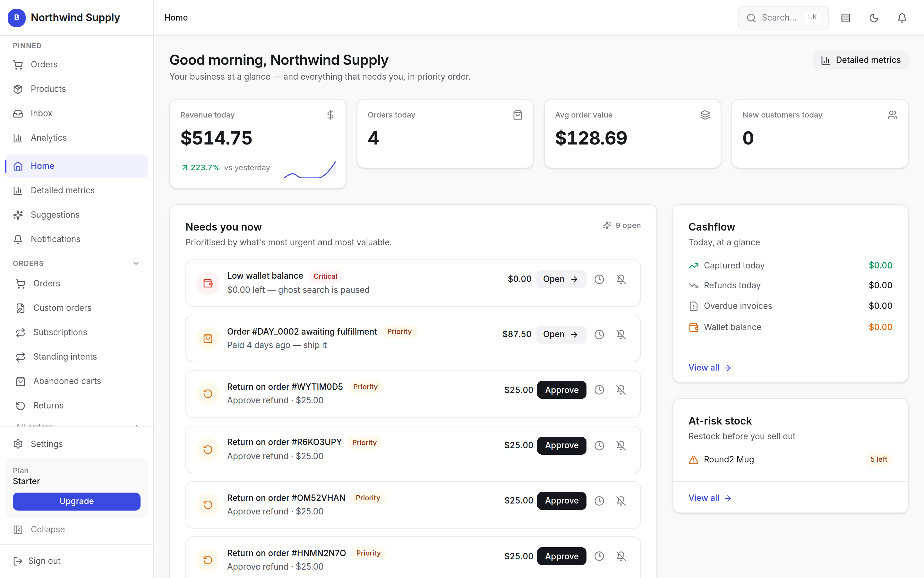The height and width of the screenshot is (578, 924).
Task: Open pinned Orders in sidebar
Action: (76, 65)
